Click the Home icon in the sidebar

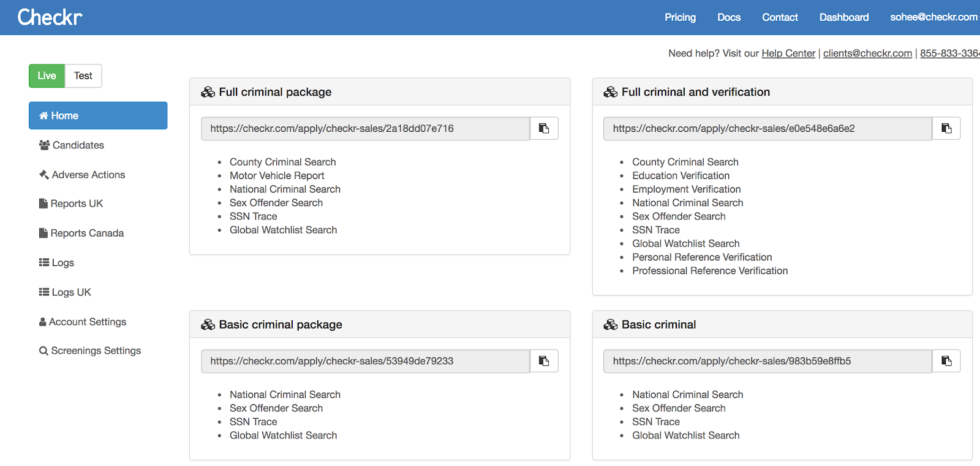tap(43, 116)
